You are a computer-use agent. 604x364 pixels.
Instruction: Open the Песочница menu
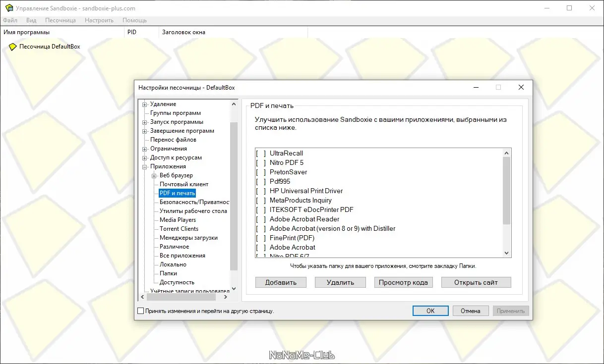(x=60, y=20)
